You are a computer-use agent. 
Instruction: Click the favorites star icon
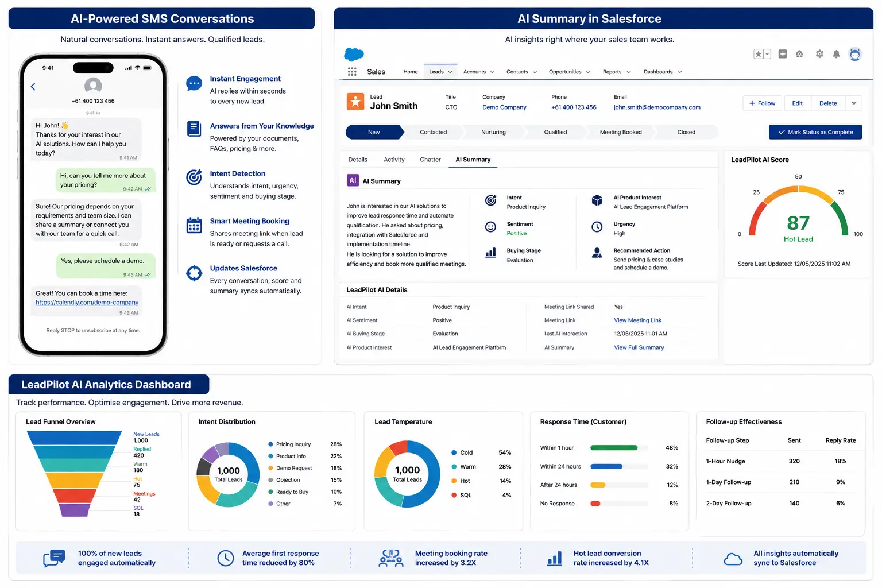coord(759,54)
